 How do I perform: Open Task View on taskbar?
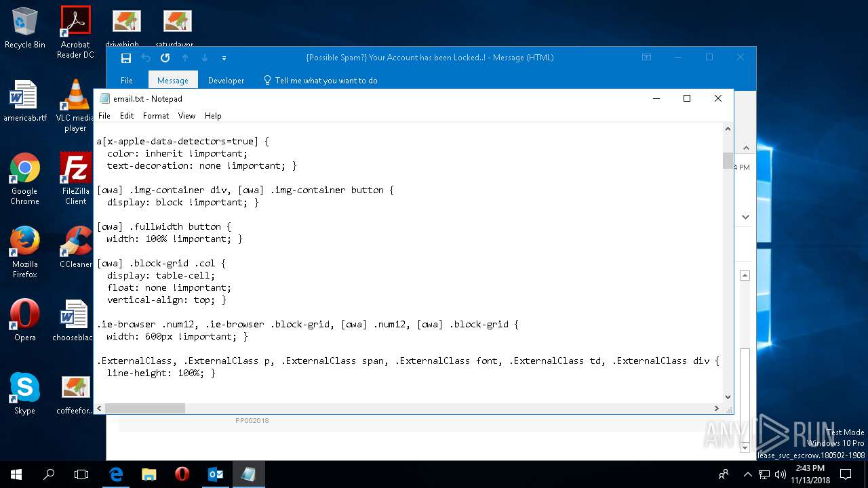(x=81, y=474)
